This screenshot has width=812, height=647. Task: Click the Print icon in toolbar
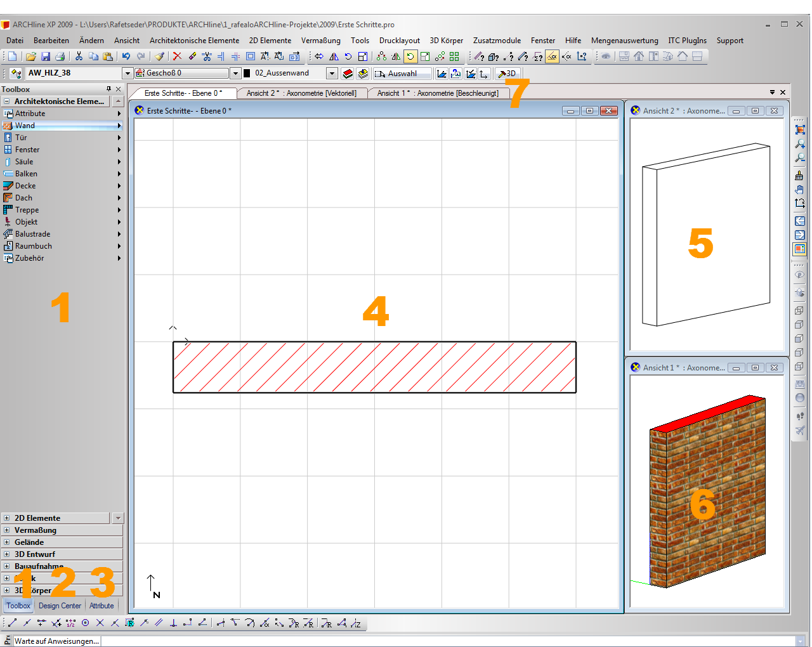tap(60, 56)
